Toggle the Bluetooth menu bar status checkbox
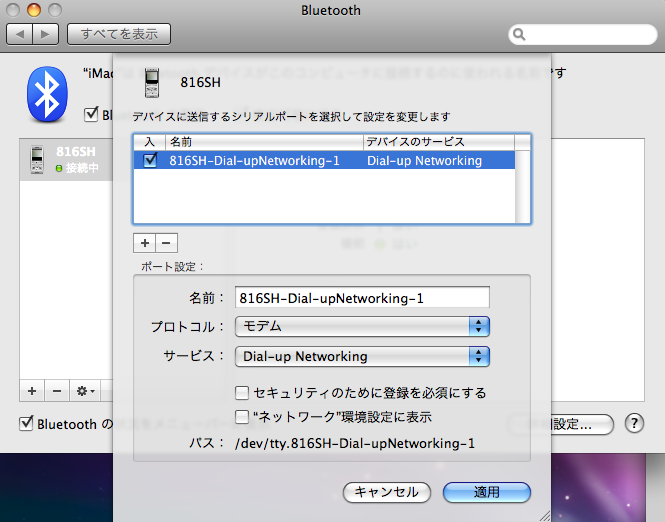Image resolution: width=665 pixels, height=522 pixels. pyautogui.click(x=26, y=423)
